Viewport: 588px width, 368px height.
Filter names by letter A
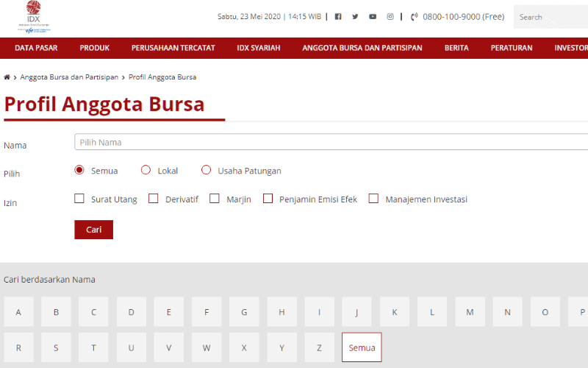pos(19,311)
